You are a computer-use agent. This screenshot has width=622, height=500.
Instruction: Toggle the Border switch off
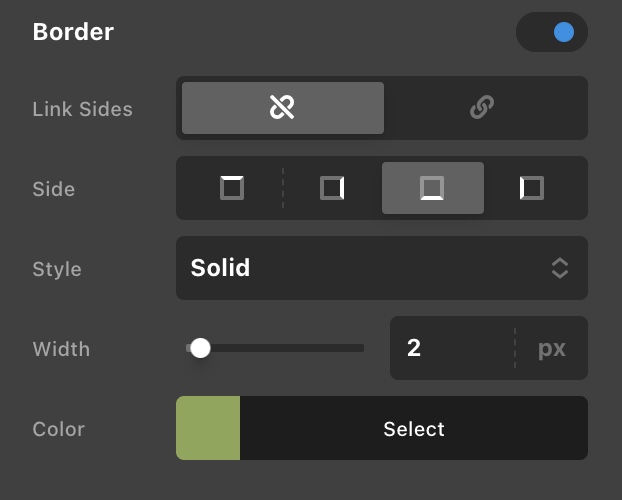click(552, 32)
